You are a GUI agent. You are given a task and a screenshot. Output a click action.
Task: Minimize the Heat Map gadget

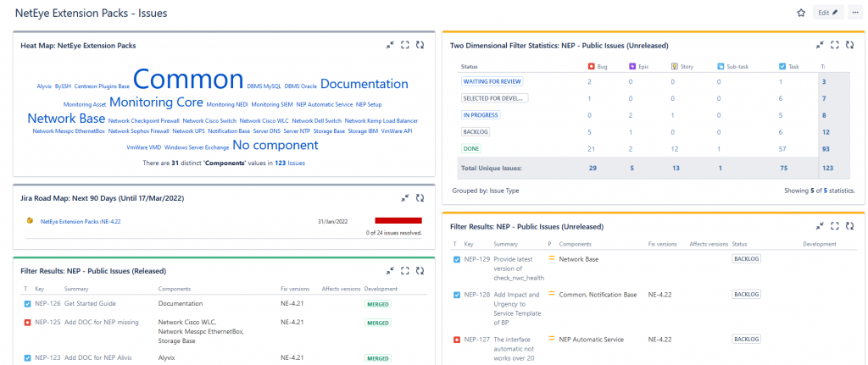(x=390, y=46)
